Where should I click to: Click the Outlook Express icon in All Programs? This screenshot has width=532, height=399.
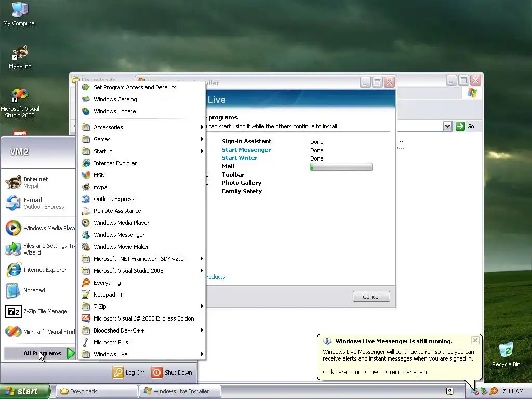pos(86,199)
